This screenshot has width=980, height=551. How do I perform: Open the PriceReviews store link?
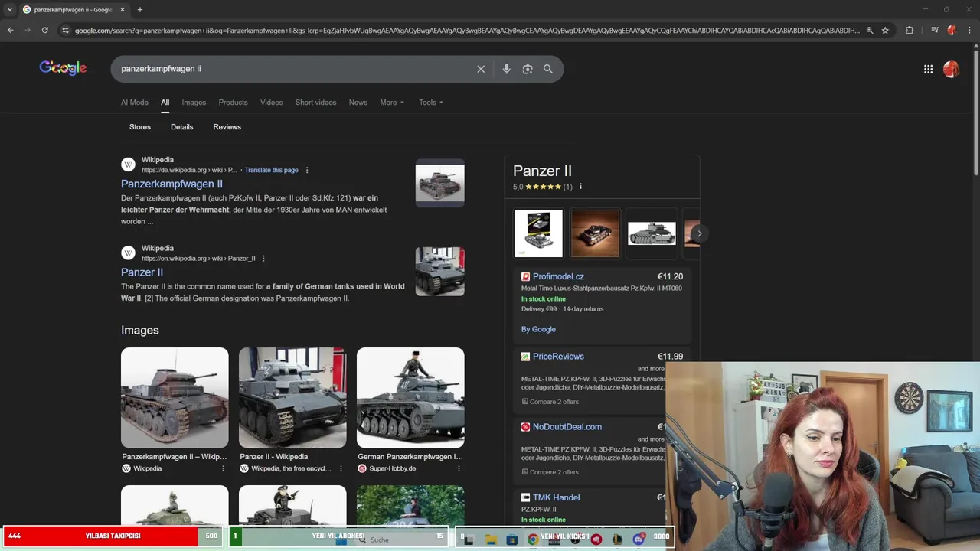tap(558, 357)
